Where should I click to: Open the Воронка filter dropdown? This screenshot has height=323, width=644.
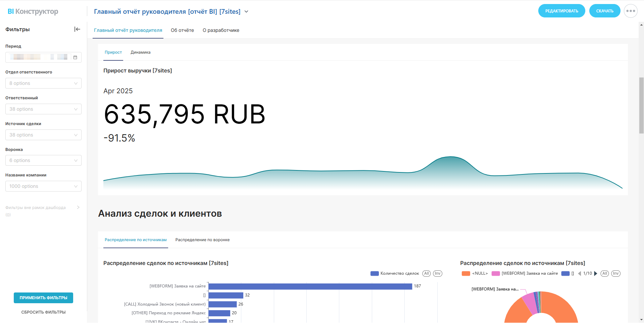tap(43, 160)
